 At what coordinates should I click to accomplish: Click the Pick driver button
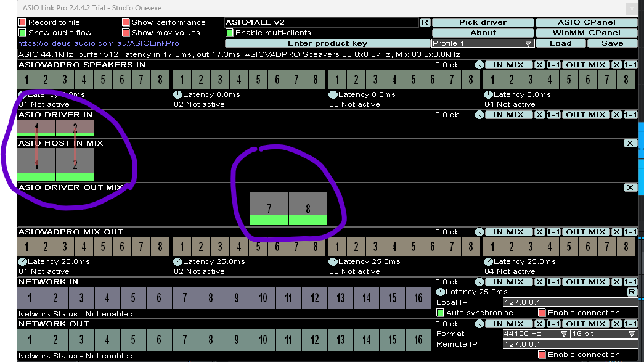click(x=483, y=22)
